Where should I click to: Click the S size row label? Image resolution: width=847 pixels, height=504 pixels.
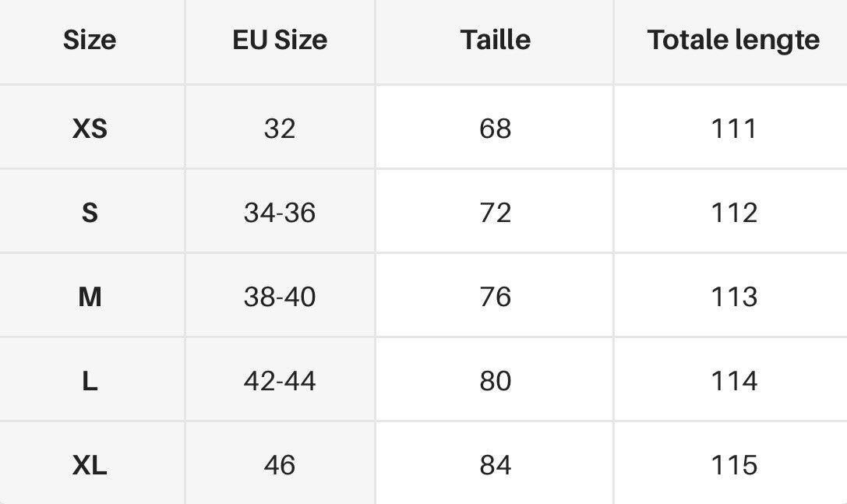[x=90, y=213]
